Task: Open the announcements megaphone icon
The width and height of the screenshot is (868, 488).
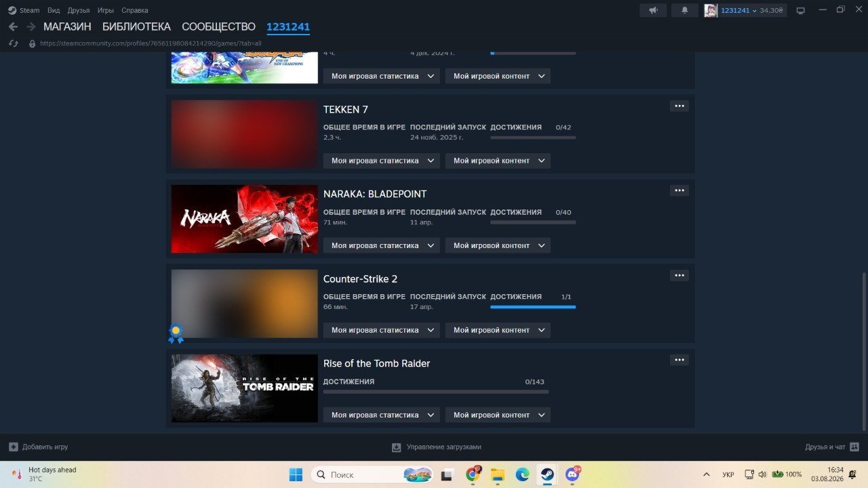Action: [x=654, y=10]
